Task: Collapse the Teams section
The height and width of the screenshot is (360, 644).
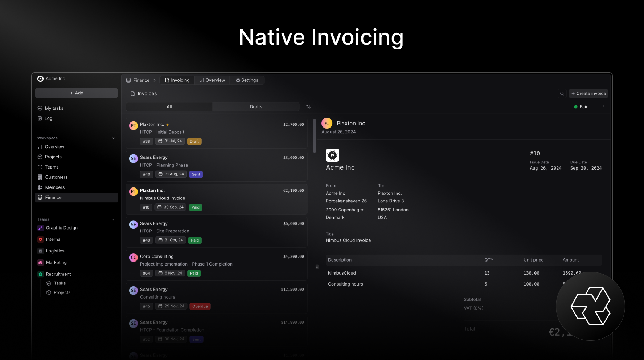Action: [114, 219]
